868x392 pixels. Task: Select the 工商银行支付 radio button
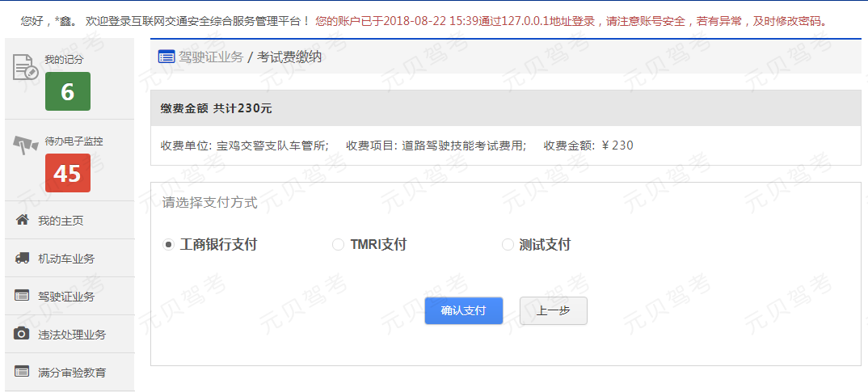coord(168,245)
